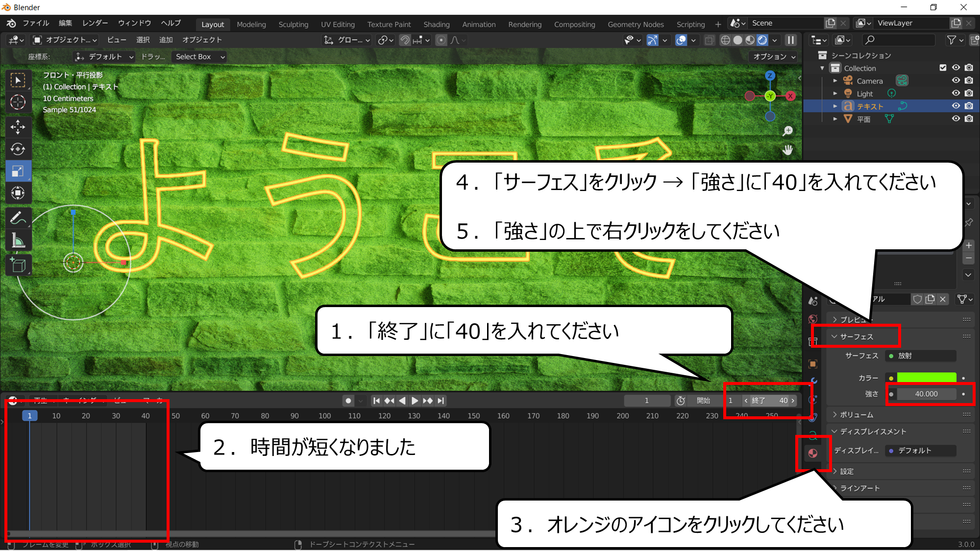This screenshot has height=551, width=980.
Task: Disable Camera in renders
Action: (969, 80)
